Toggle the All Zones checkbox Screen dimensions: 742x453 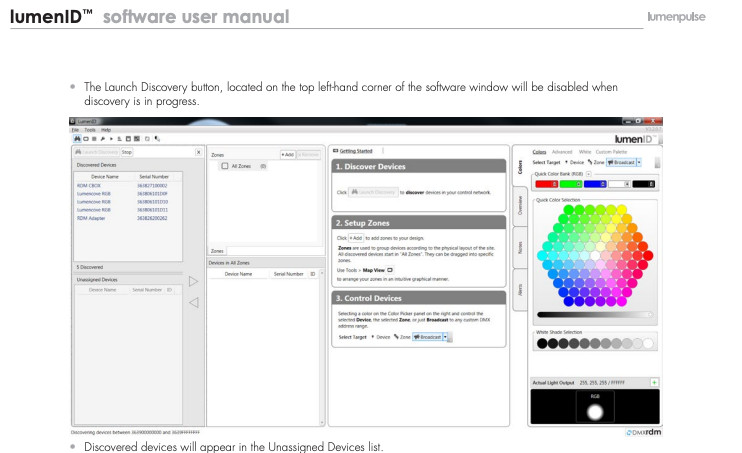pyautogui.click(x=225, y=166)
